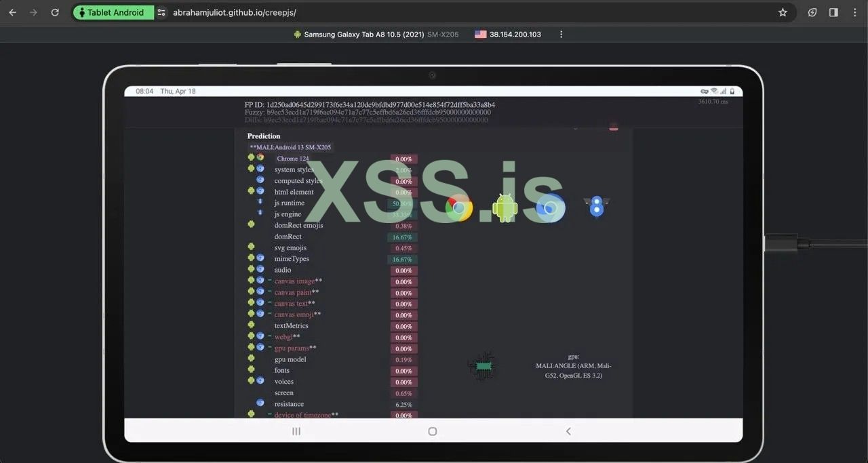Open the canvas text link
This screenshot has width=868, height=463.
(x=291, y=304)
